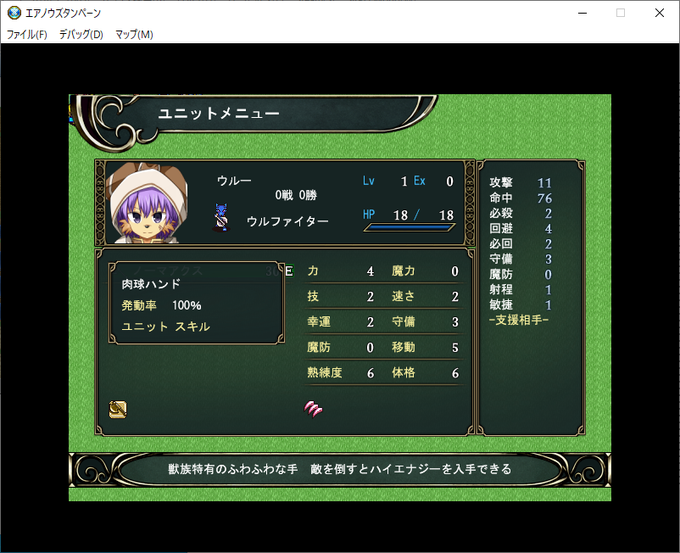Screen dimensions: 680x553
Task: Click the pink claw weapon-type icon
Action: tap(313, 409)
